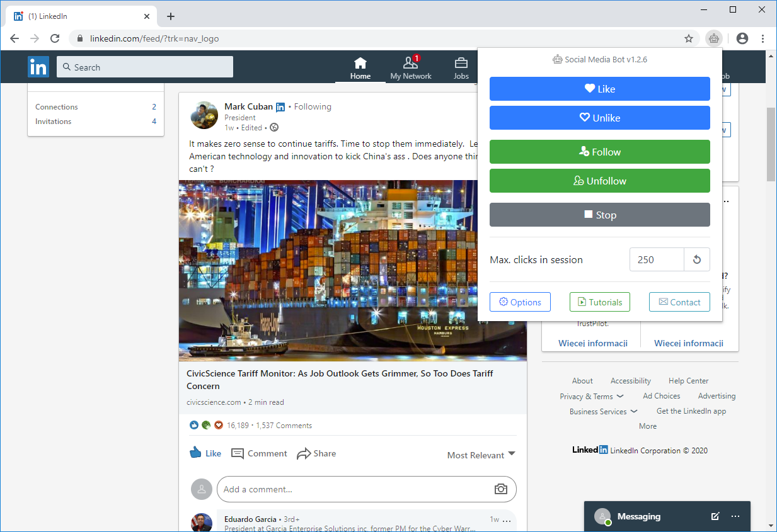This screenshot has width=777, height=532.
Task: Open Most Relevant sort dropdown
Action: 481,455
